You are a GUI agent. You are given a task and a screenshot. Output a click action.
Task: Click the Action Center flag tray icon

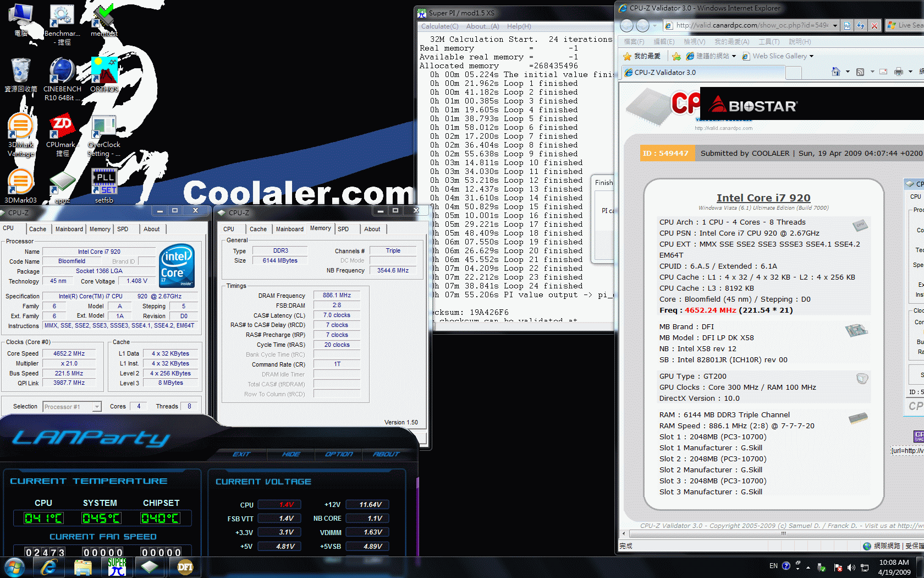(x=838, y=568)
